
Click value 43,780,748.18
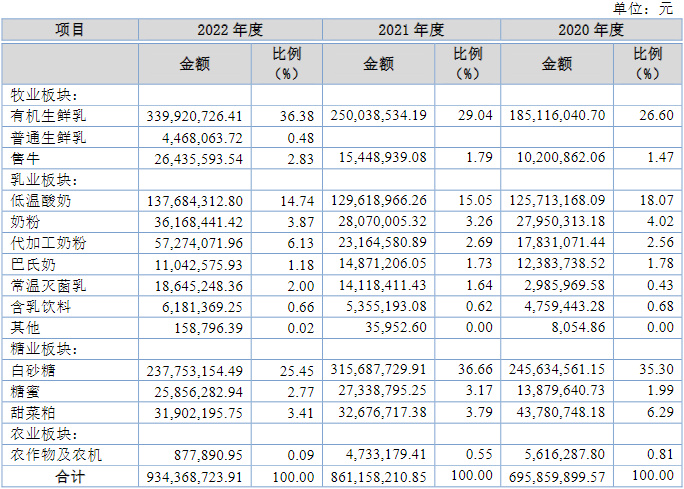(561, 412)
